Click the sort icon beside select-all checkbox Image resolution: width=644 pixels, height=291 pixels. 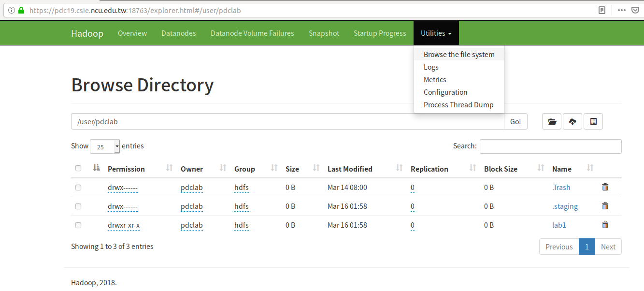coord(97,168)
